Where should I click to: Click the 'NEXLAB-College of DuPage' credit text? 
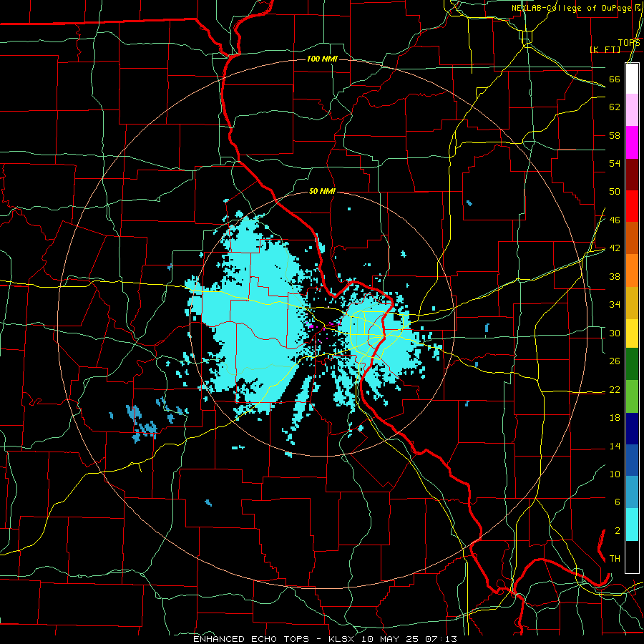point(571,8)
